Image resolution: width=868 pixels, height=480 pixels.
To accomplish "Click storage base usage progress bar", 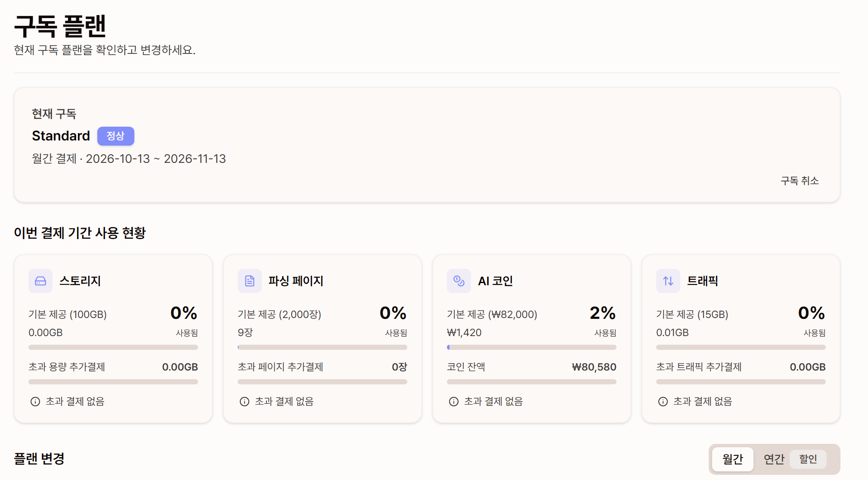I will (x=113, y=347).
